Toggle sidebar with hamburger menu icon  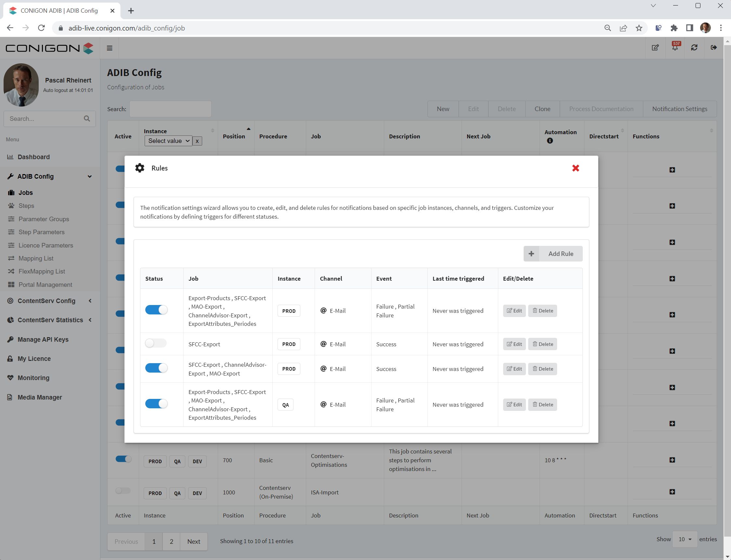pyautogui.click(x=110, y=48)
